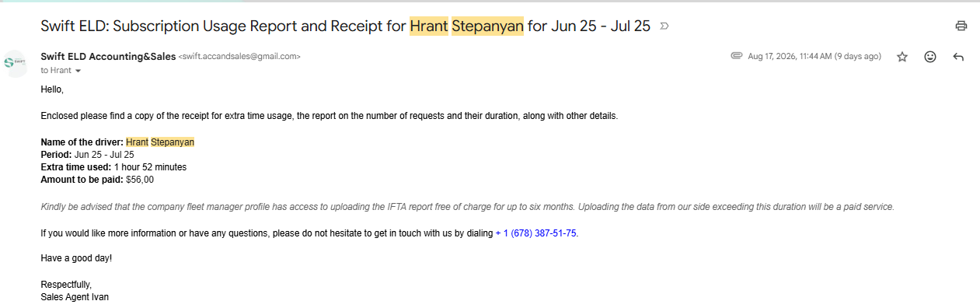The width and height of the screenshot is (980, 308).
Task: Click the driver name Hrant Stepanyan in body
Action: coord(160,142)
